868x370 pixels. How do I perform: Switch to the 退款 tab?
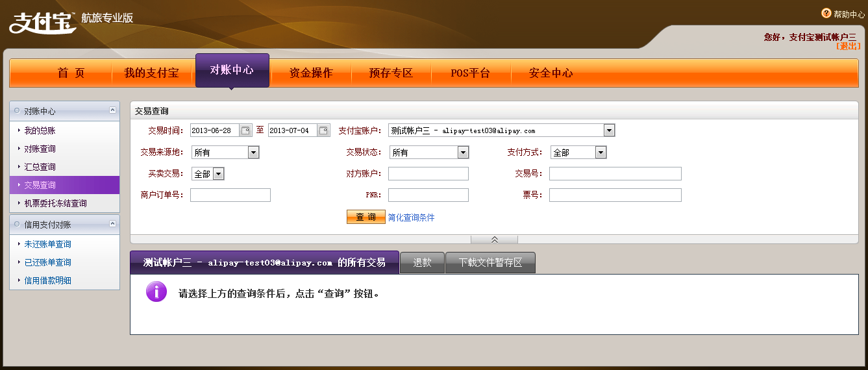[422, 263]
